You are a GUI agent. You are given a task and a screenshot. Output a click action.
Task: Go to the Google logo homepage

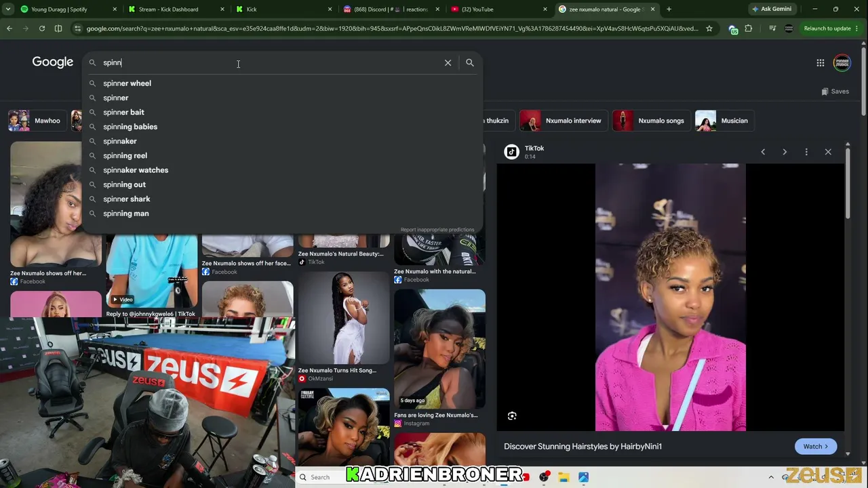click(x=53, y=62)
